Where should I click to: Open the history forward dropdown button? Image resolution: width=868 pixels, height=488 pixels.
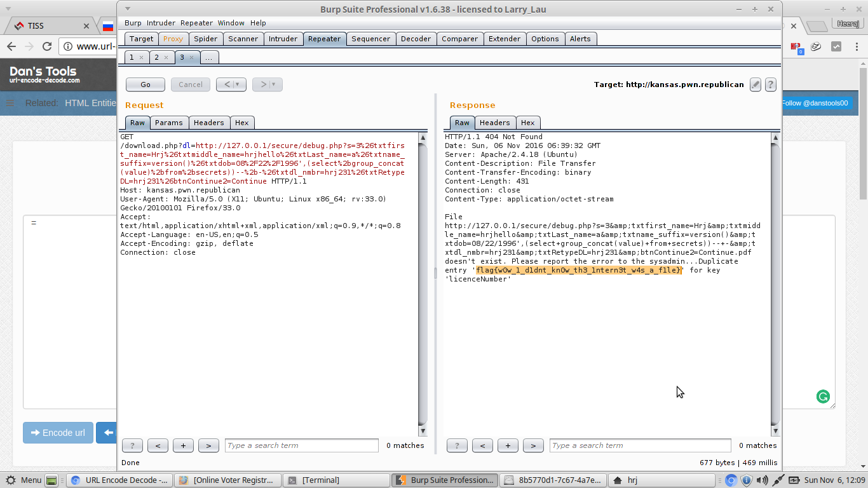267,85
